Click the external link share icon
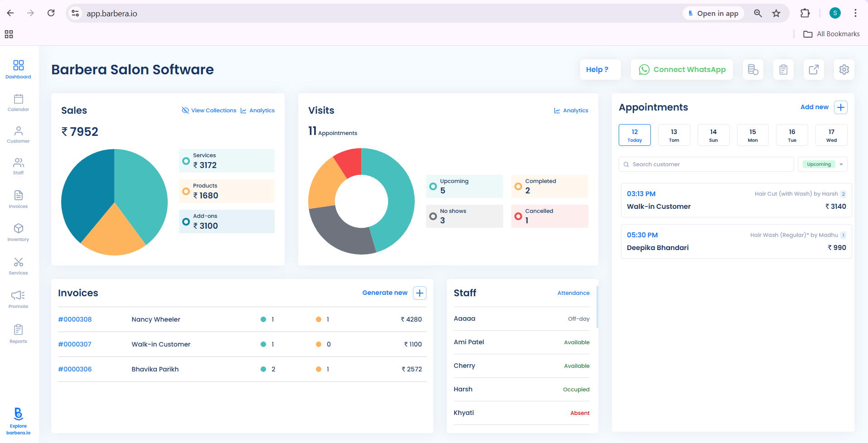 [x=814, y=69]
